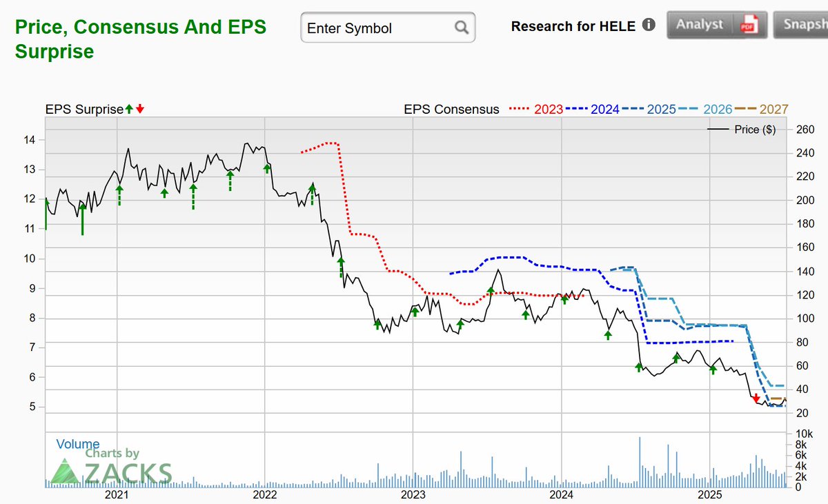This screenshot has width=828, height=504.
Task: Click the Volume label
Action: tap(78, 444)
